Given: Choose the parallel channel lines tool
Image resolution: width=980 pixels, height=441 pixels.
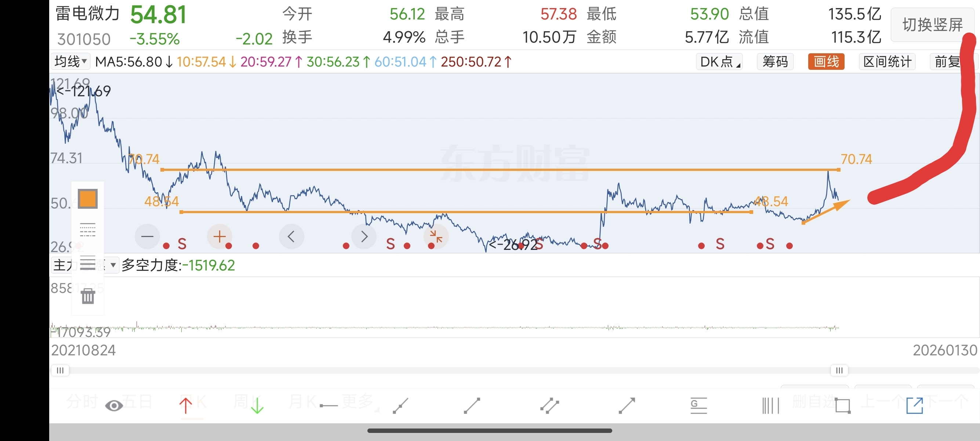Looking at the screenshot, I should point(549,406).
